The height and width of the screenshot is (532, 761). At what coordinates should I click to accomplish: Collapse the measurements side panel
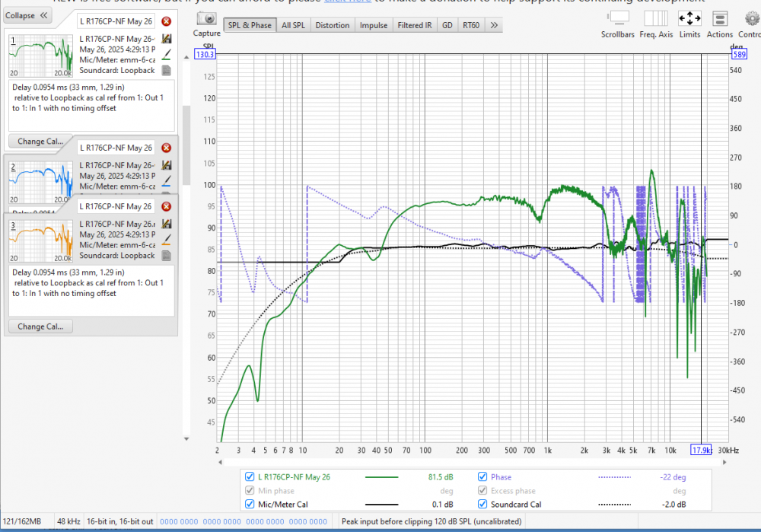(x=28, y=15)
